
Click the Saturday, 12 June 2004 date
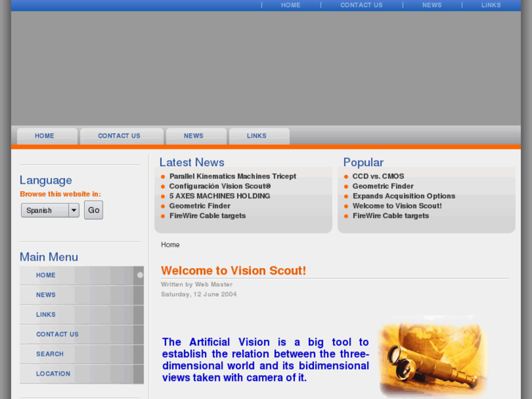[x=198, y=294]
